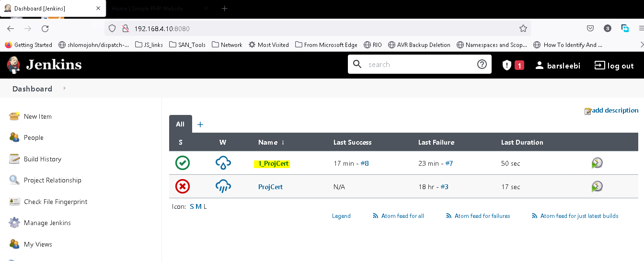Click the barsleebi user icon
644x261 pixels.
(x=540, y=65)
